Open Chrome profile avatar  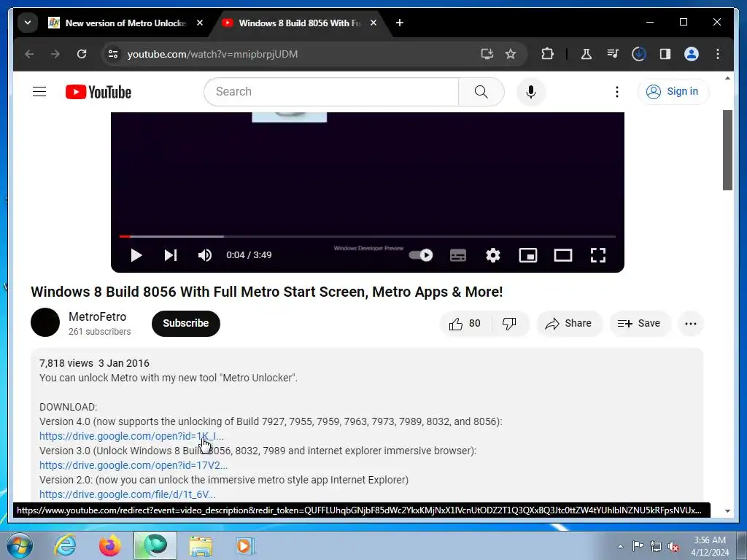click(x=692, y=54)
